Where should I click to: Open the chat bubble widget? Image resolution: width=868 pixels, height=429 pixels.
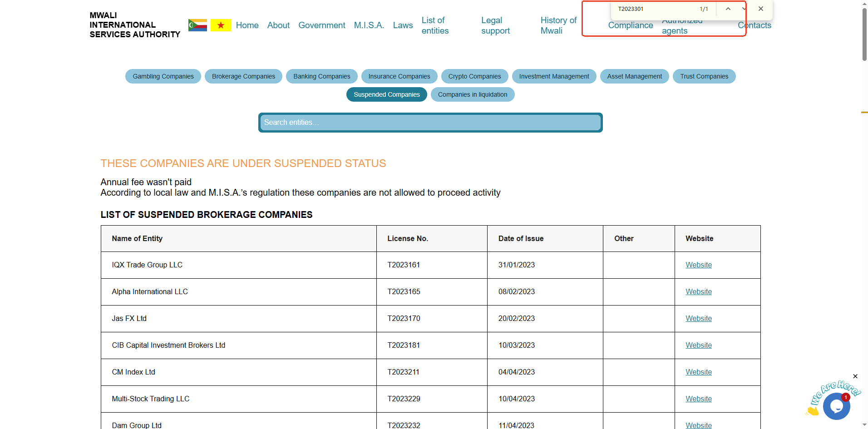click(836, 406)
